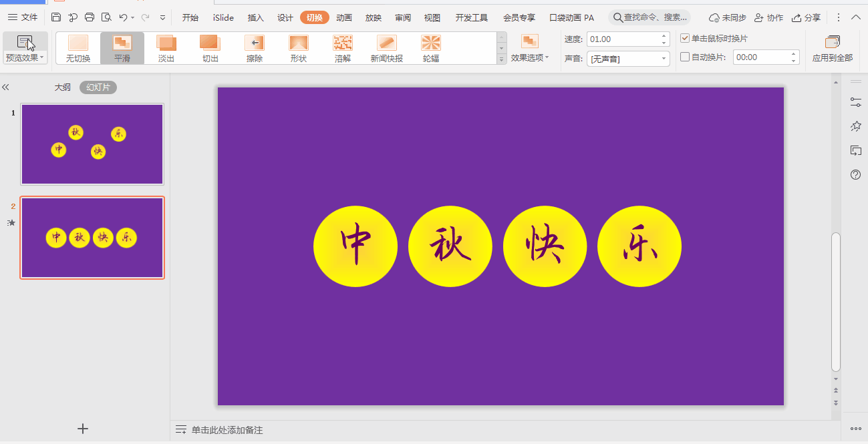Open the 大纲 outline panel tab
868x444 pixels.
click(x=61, y=87)
